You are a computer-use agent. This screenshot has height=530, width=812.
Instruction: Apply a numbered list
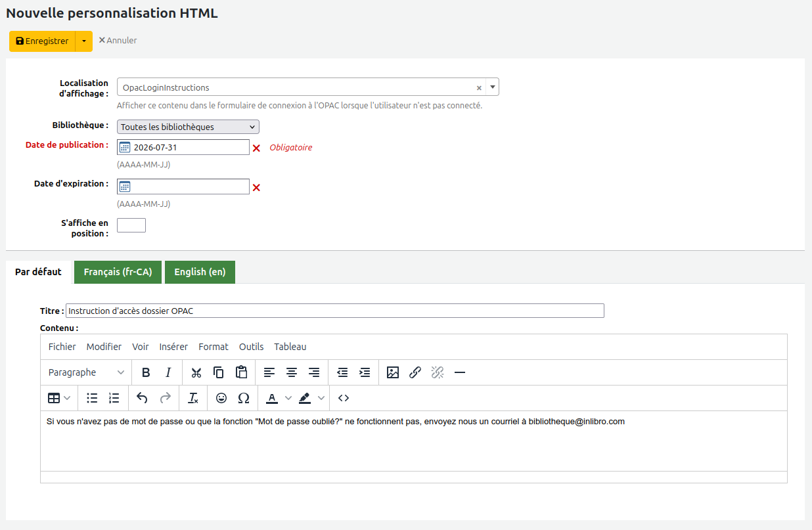(x=114, y=398)
